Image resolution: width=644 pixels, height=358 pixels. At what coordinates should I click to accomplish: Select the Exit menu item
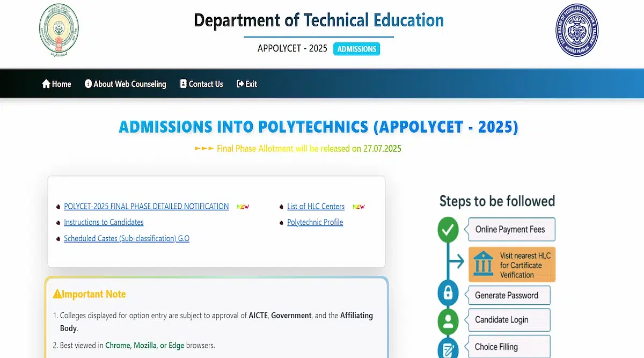[247, 84]
